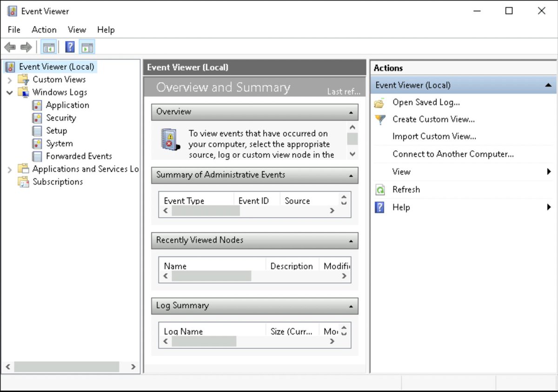The width and height of the screenshot is (558, 392).
Task: Click the Event Viewer app icon in the title bar
Action: [12, 11]
